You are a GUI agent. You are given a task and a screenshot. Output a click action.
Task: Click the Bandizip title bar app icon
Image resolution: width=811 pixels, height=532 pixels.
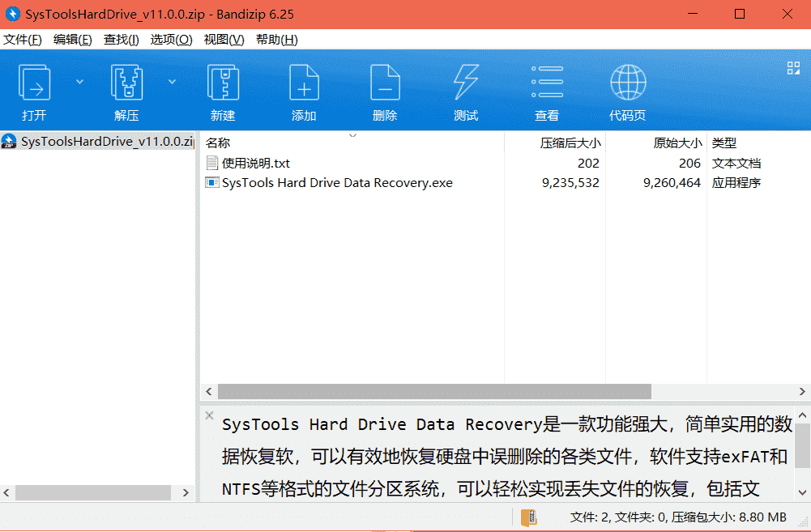pos(13,14)
